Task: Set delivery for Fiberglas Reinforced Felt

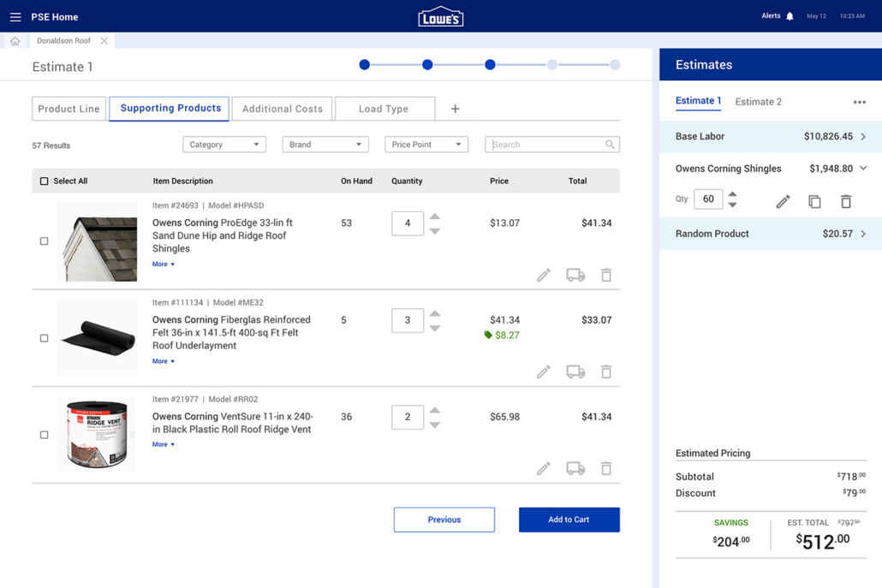Action: pyautogui.click(x=575, y=371)
